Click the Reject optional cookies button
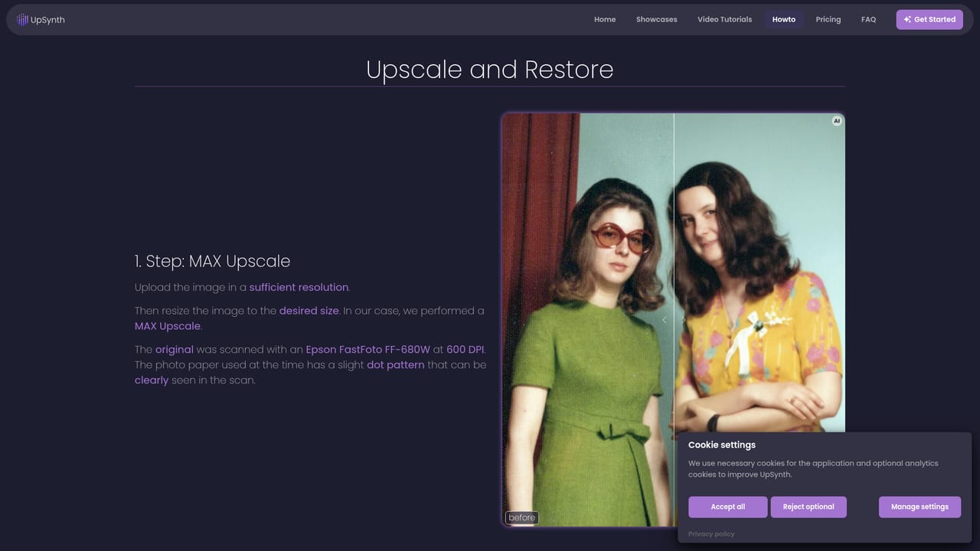Viewport: 980px width, 551px height. click(808, 507)
